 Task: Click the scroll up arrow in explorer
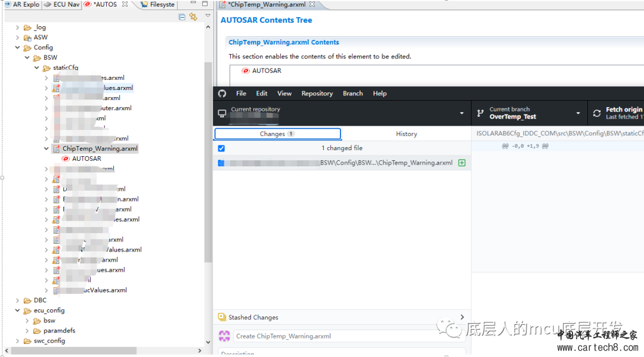pos(208,27)
